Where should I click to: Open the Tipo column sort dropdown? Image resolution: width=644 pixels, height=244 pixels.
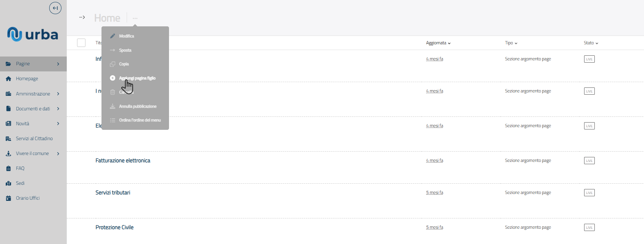[511, 43]
